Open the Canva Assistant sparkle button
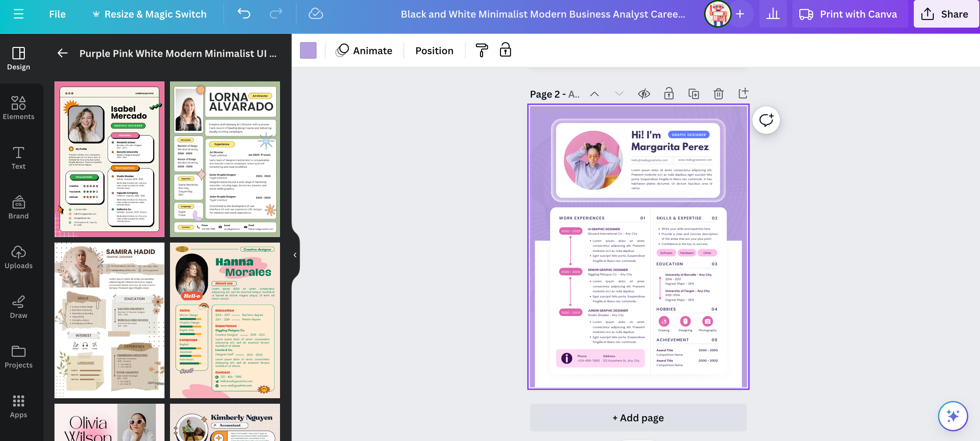The image size is (980, 441). (953, 416)
